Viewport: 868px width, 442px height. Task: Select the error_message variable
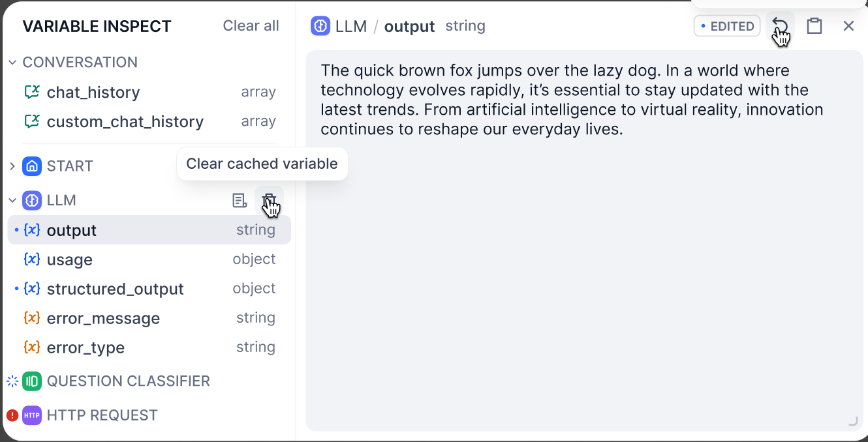click(x=103, y=318)
